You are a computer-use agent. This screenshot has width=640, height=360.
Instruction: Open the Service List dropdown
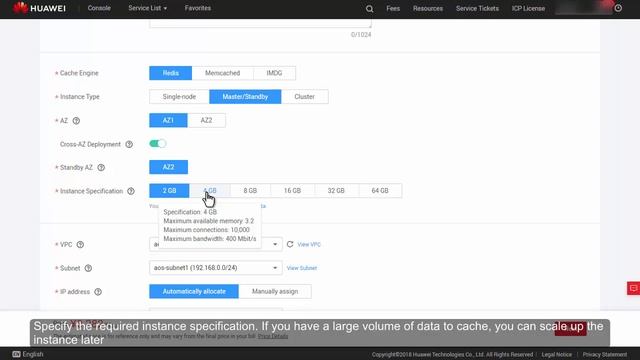click(x=147, y=8)
